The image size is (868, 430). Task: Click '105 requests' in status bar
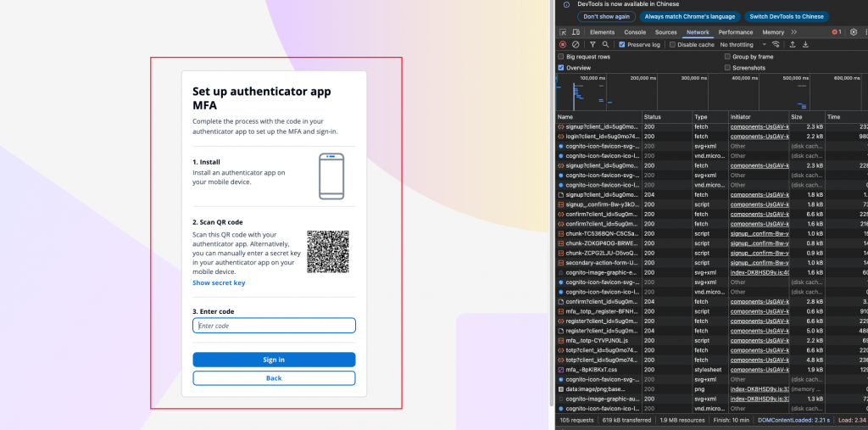coord(576,420)
